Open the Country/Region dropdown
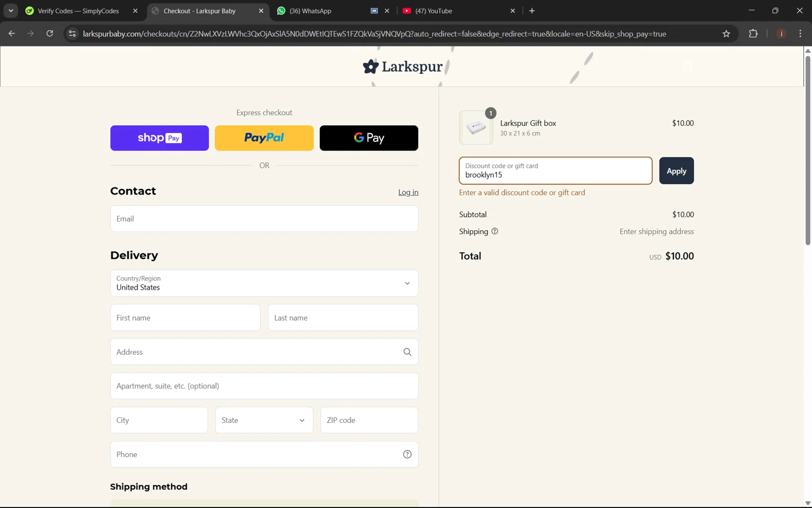This screenshot has width=812, height=508. pos(264,283)
